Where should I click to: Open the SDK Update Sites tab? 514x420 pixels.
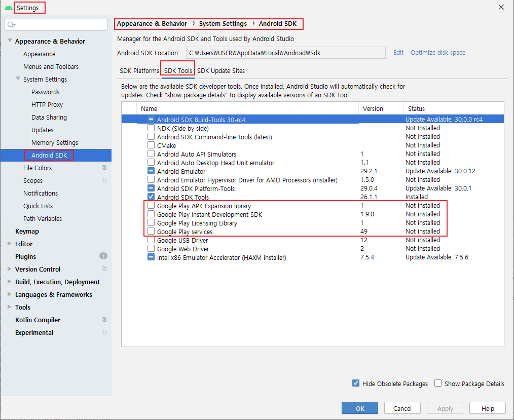tap(221, 70)
